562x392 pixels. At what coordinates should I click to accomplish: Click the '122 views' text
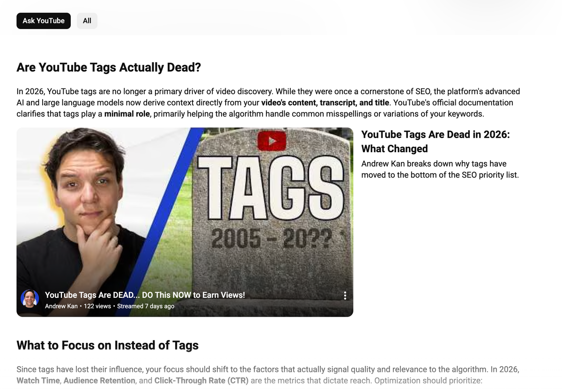(x=97, y=306)
